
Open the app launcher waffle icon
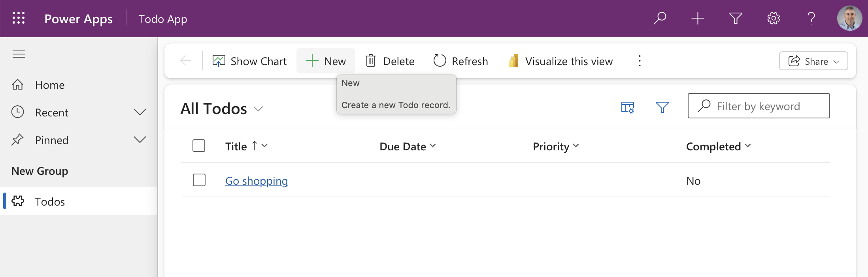[x=19, y=18]
